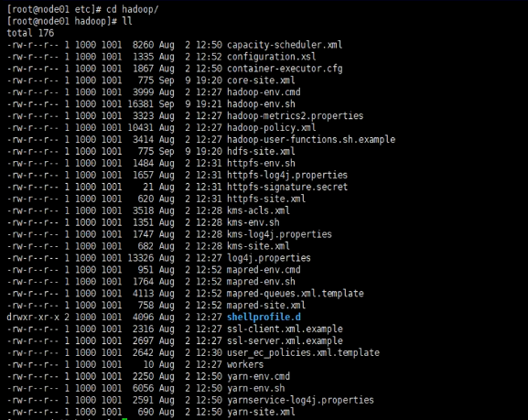Click the capacity-scheduler.xml filename
Screen dimensions: 528x420
coord(285,45)
